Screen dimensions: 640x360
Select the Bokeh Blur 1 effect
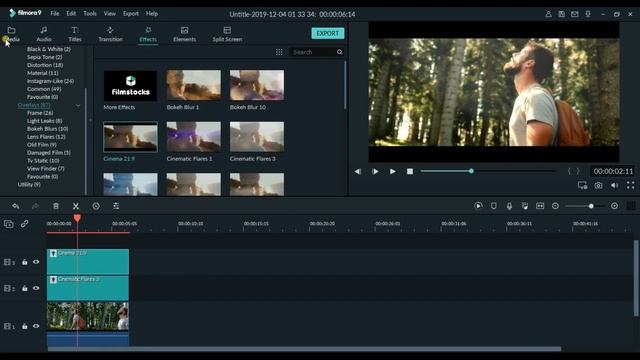coord(193,85)
